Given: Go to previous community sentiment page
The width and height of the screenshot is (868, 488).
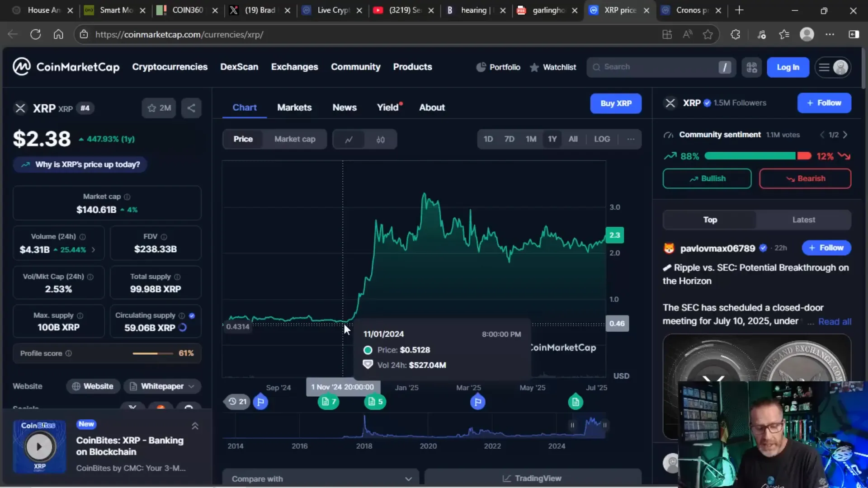Looking at the screenshot, I should (x=822, y=135).
